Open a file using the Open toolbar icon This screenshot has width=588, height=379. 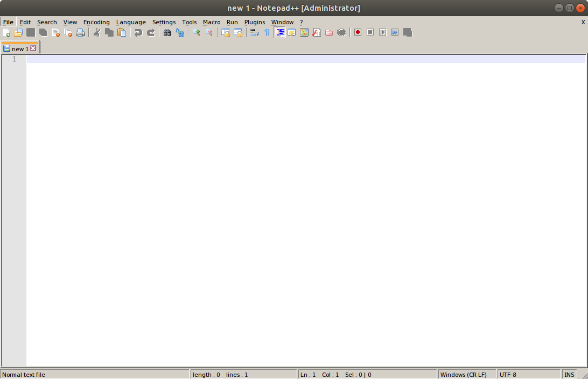(18, 32)
